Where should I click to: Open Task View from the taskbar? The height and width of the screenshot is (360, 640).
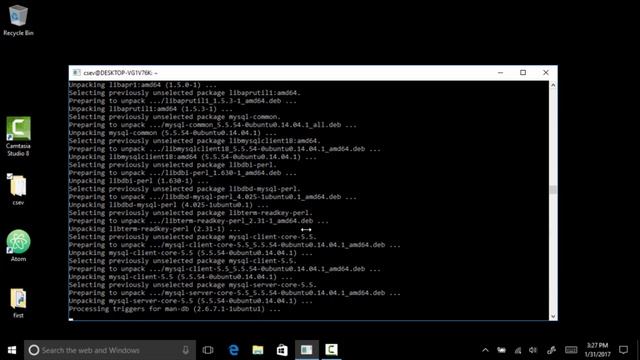(208, 350)
